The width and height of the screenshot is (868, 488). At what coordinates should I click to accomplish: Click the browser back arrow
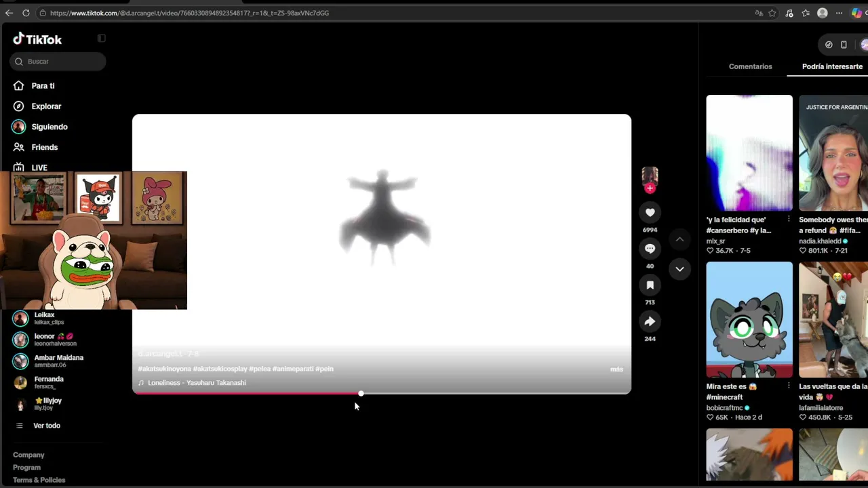(9, 13)
